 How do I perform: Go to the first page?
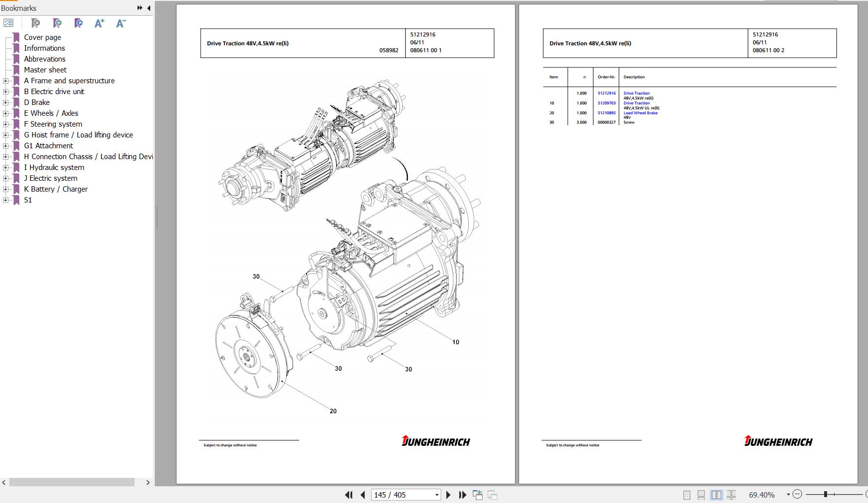tap(348, 495)
